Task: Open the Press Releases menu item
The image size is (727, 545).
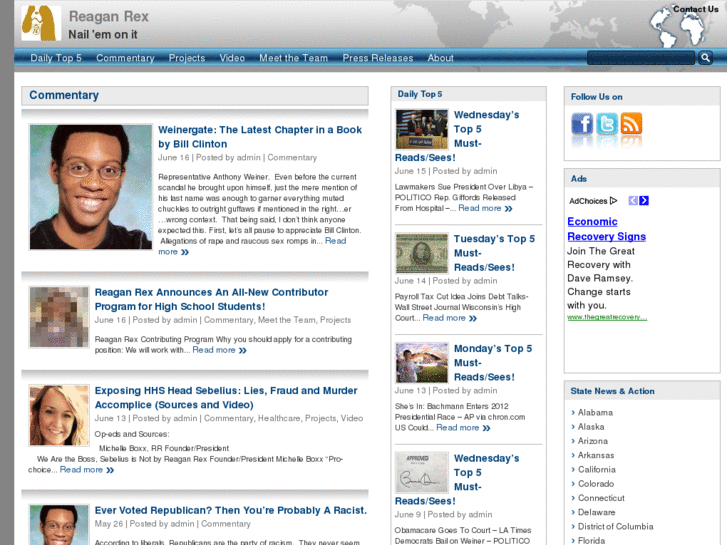Action: [378, 58]
